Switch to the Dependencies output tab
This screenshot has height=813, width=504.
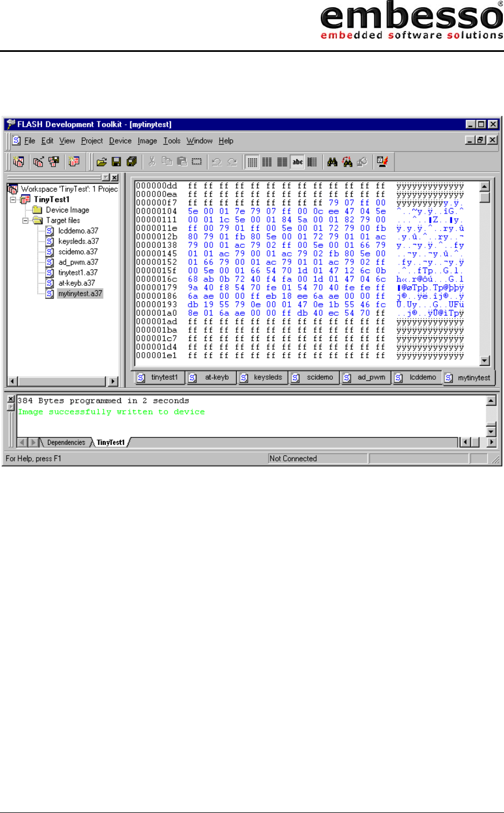pyautogui.click(x=66, y=443)
